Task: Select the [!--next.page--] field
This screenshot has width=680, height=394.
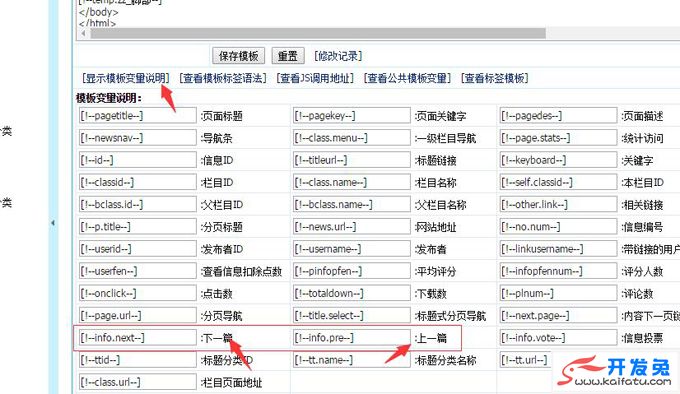Action: (x=558, y=315)
